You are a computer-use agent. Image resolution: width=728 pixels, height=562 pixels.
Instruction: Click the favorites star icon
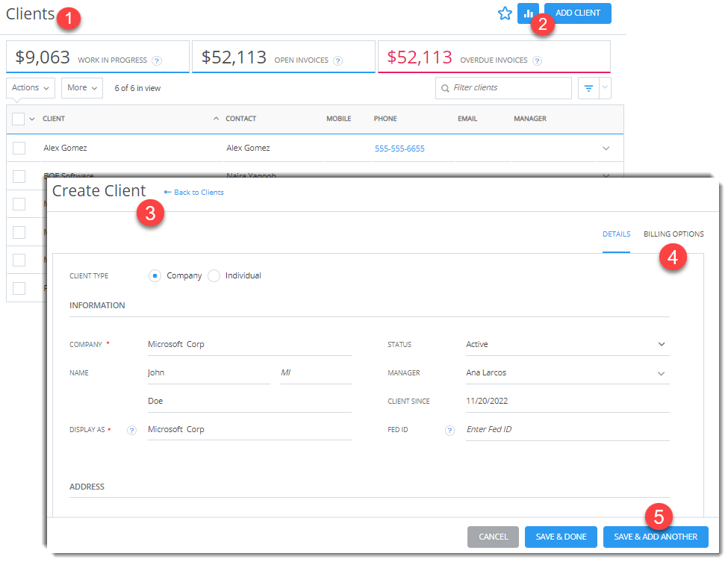505,13
